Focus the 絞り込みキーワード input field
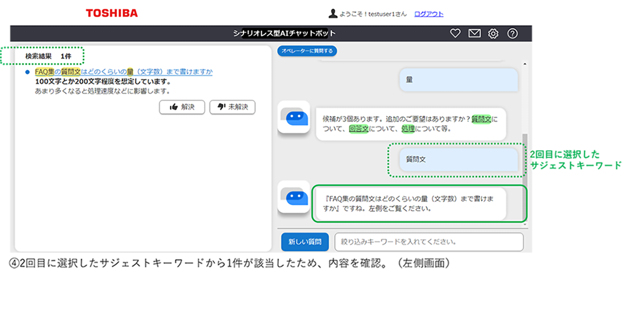The image size is (644, 322). [429, 242]
